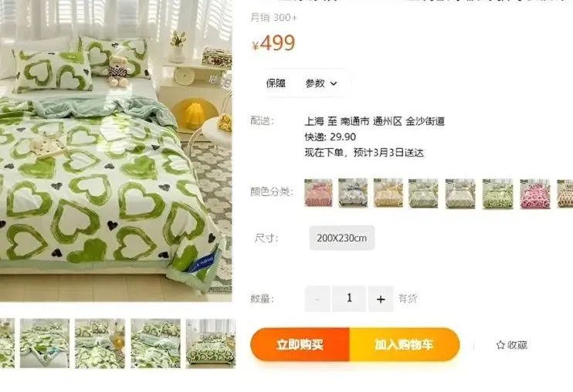
Task: Select the second gray bedding color swatch
Action: pyautogui.click(x=353, y=193)
